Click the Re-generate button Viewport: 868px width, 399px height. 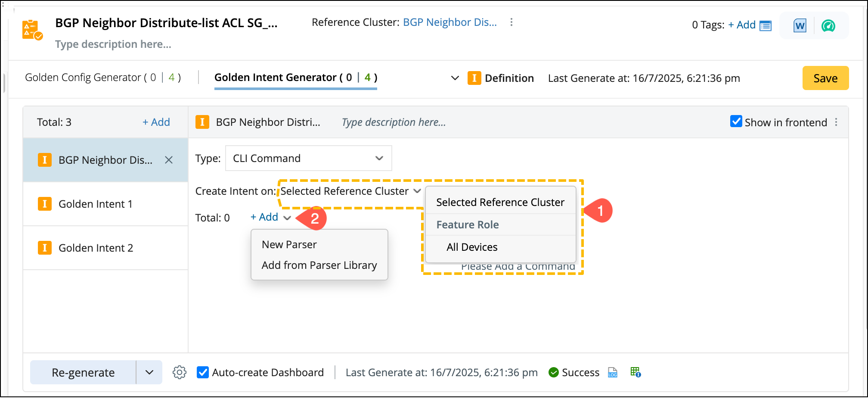coord(83,372)
